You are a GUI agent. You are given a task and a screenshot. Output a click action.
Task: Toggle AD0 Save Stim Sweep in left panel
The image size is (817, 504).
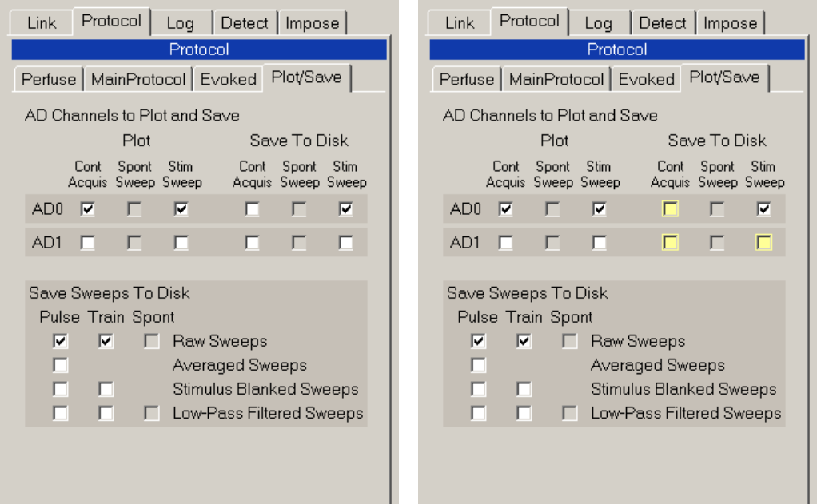346,209
